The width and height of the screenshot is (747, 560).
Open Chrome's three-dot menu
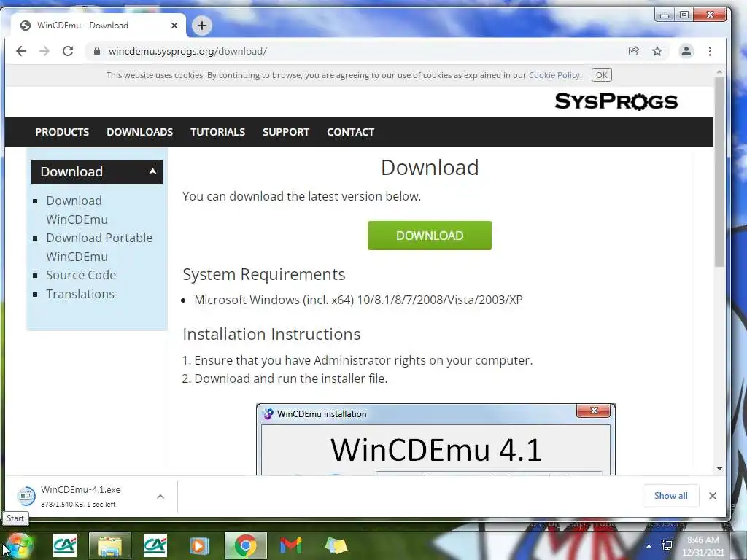pyautogui.click(x=710, y=51)
